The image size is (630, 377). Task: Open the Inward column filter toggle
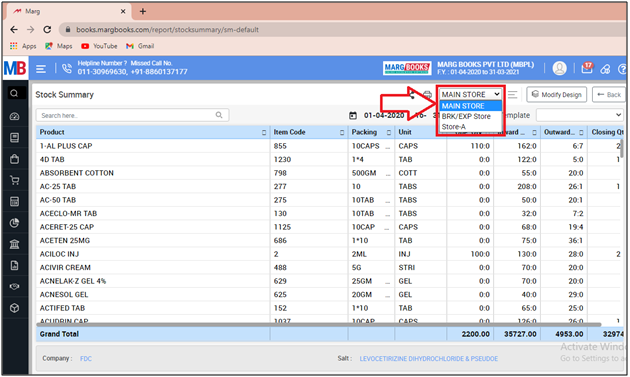(534, 133)
